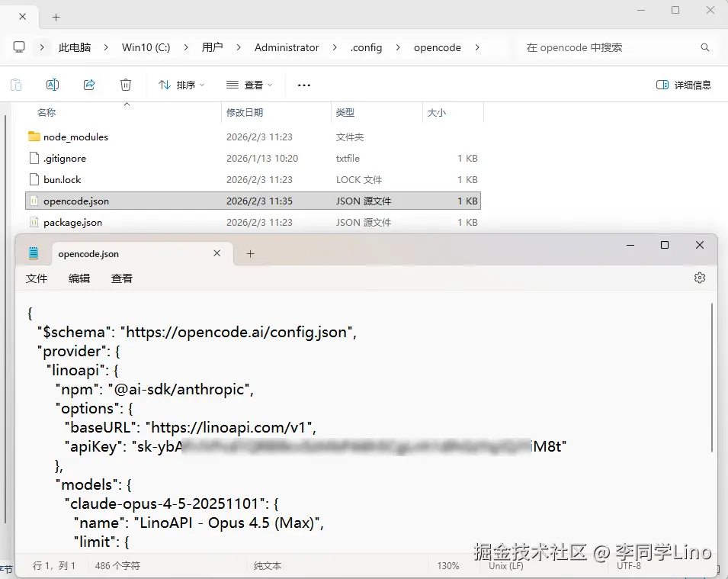728x579 pixels.
Task: Select the bun.lock file
Action: pyautogui.click(x=63, y=180)
